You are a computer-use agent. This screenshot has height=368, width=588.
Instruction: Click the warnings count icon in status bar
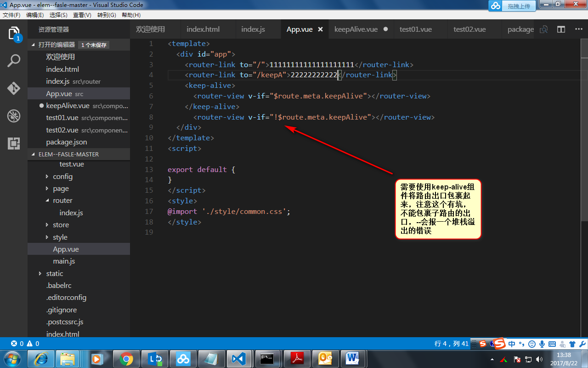[30, 344]
